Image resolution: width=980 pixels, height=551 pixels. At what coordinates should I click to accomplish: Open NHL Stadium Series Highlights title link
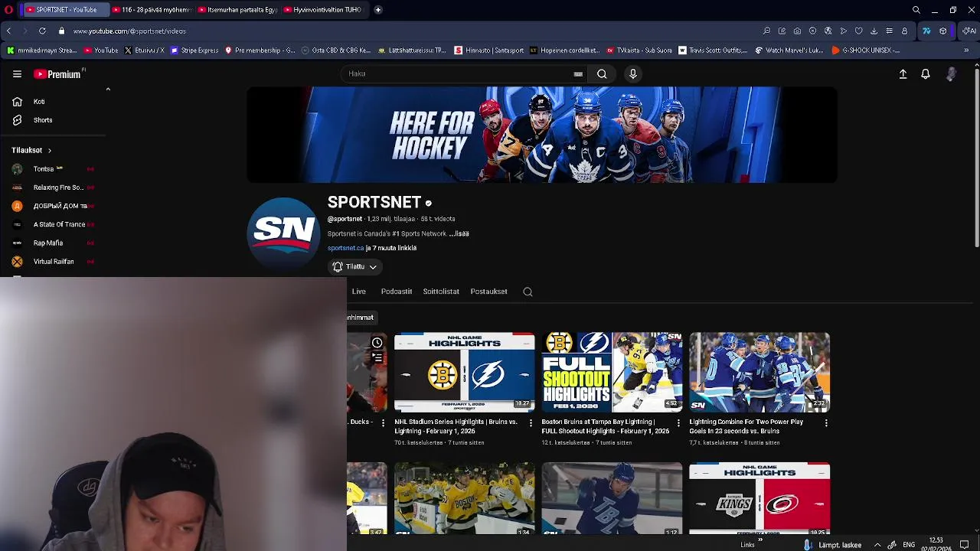(456, 426)
